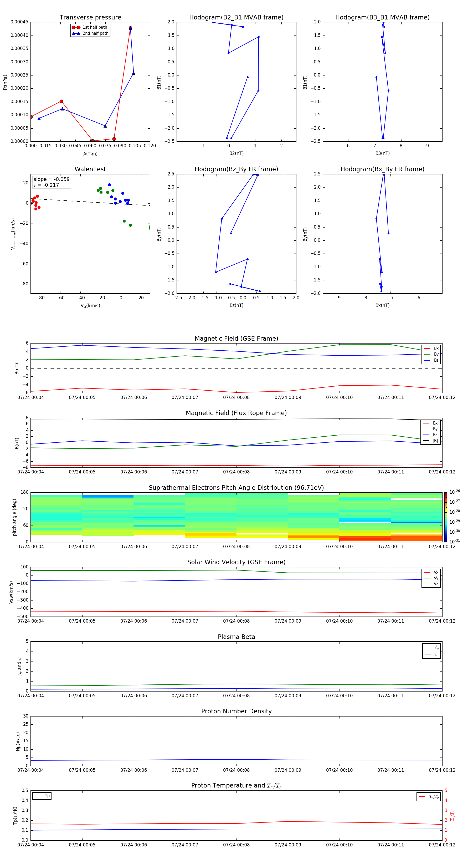473x868 pixels.
Task: Click '10^-26' colorbar tick label
Action: 455,492
